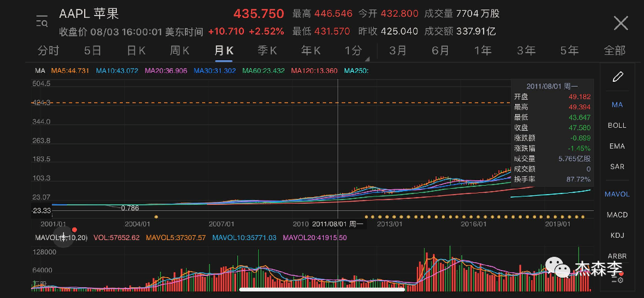The image size is (644, 298).
Task: Switch to the 日K chart tab
Action: [x=136, y=50]
